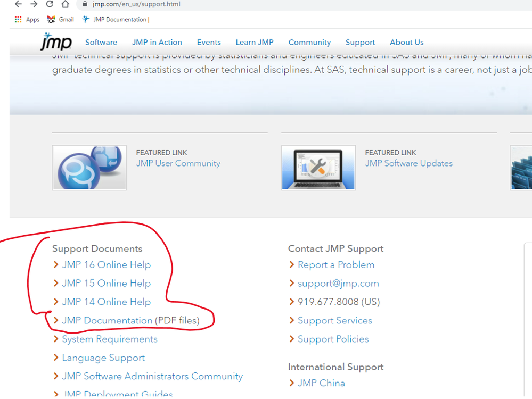Open Language Support link

(103, 358)
